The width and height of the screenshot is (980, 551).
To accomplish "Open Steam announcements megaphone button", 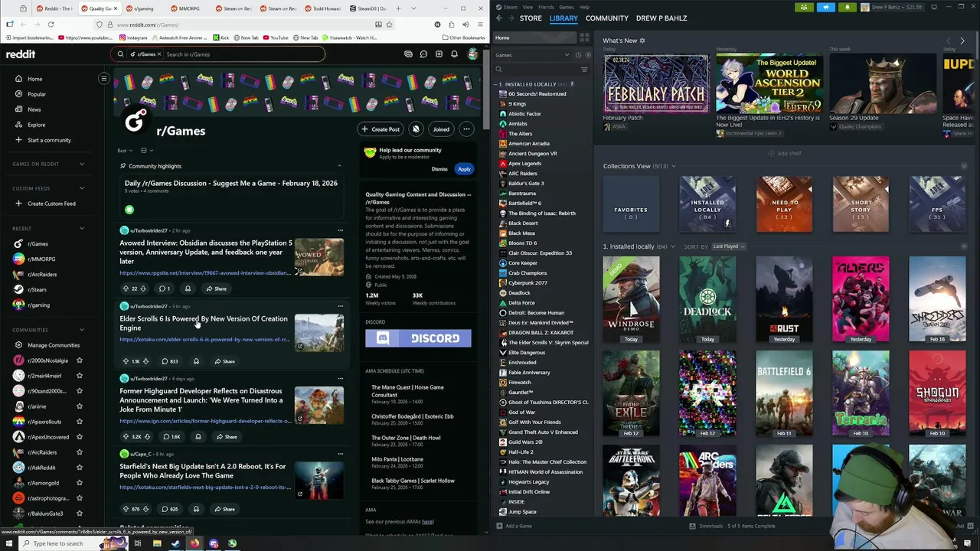I will tap(825, 7).
